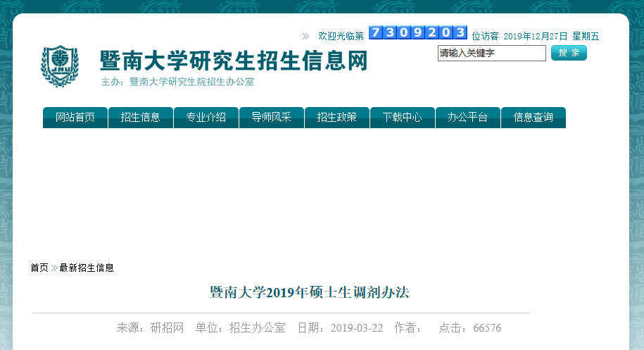The image size is (644, 350).
Task: Click the 主办 graduate admissions office subtitle
Action: point(177,82)
